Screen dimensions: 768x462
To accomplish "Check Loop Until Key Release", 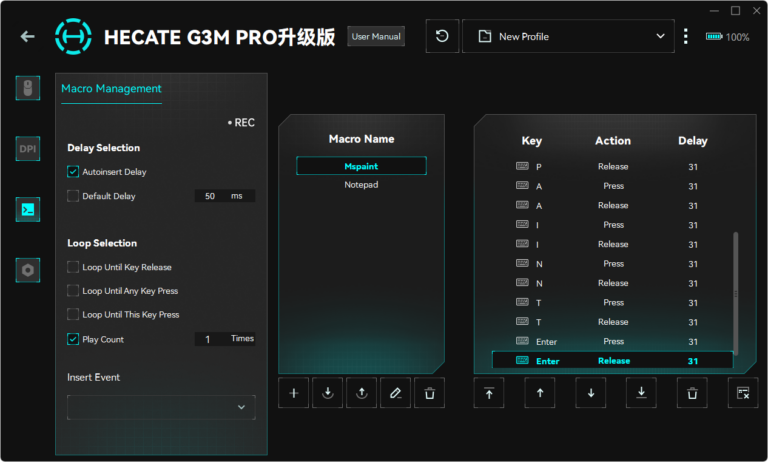I will 73,267.
